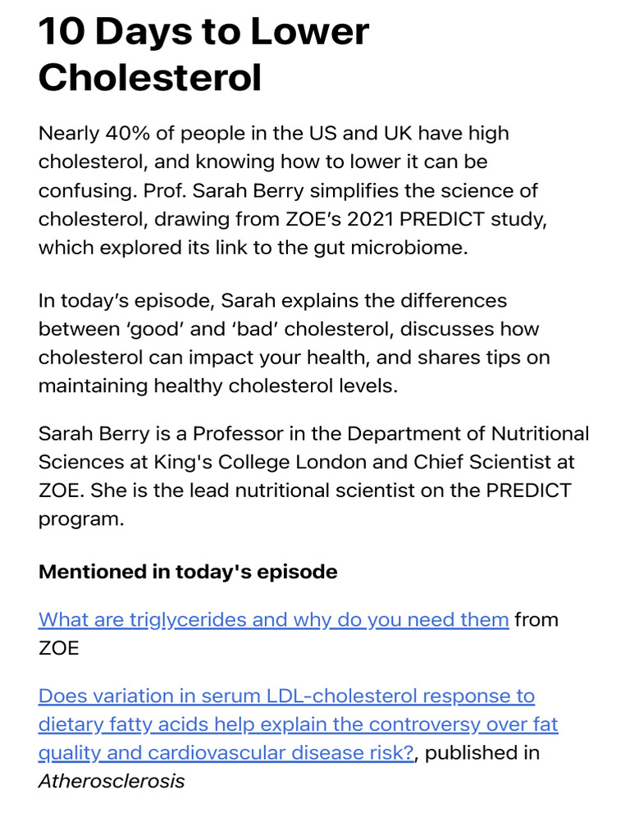This screenshot has height=840, width=630.
Task: Click the word 'ZOE' below the triglycerides link
Action: coord(59,648)
